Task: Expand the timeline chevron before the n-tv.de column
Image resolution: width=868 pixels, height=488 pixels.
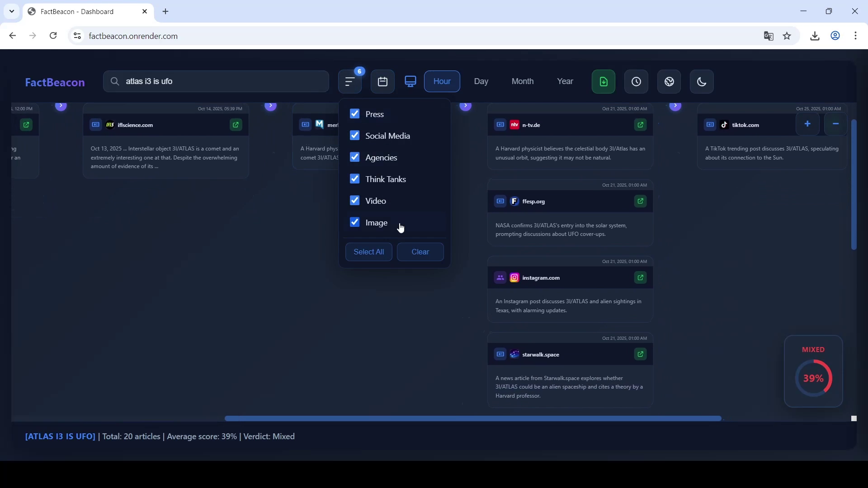Action: (x=465, y=106)
